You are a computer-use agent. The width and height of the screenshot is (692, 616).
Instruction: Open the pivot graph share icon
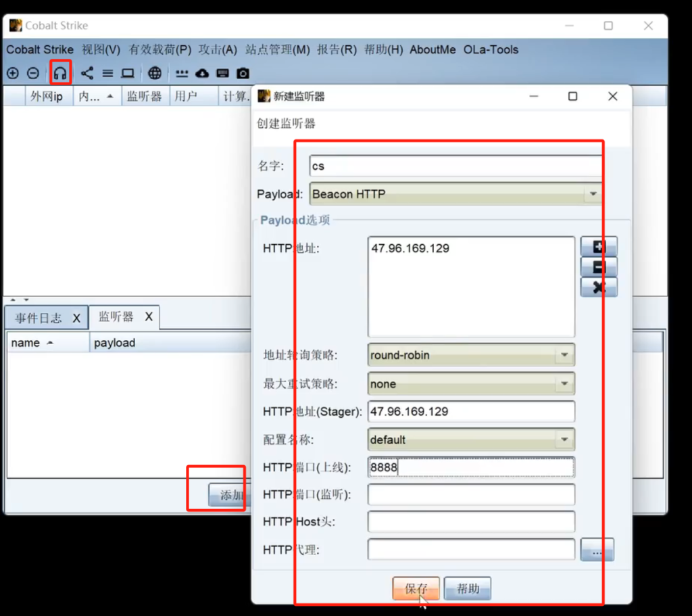click(x=87, y=73)
